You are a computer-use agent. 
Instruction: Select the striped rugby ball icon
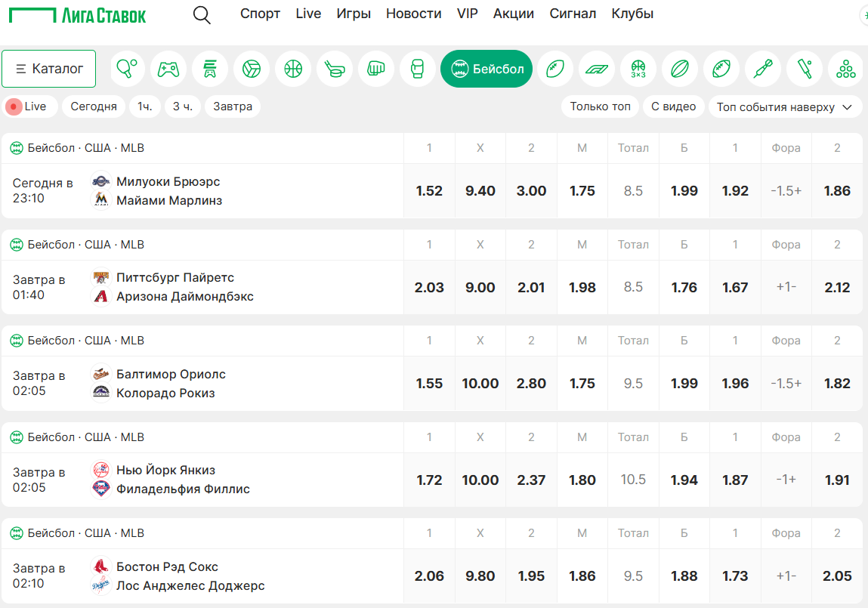[x=680, y=69]
